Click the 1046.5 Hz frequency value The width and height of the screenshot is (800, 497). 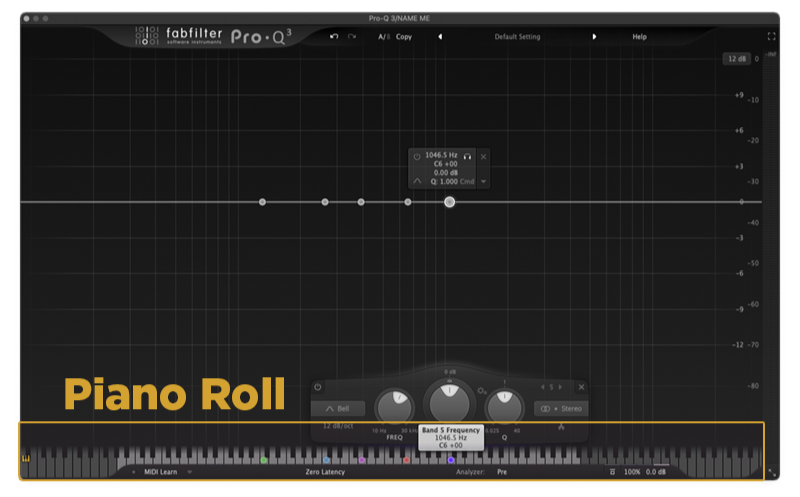pyautogui.click(x=441, y=155)
